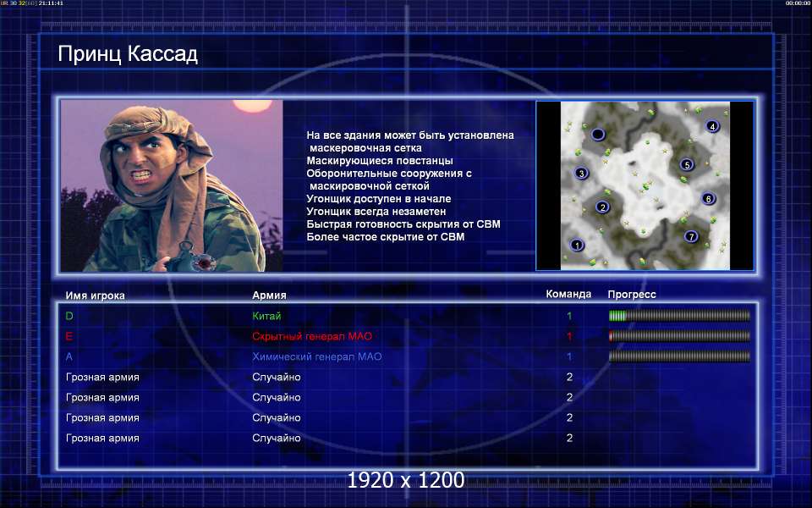Click player E loading progress bar
Viewport: 812px width, 508px height.
coord(679,336)
